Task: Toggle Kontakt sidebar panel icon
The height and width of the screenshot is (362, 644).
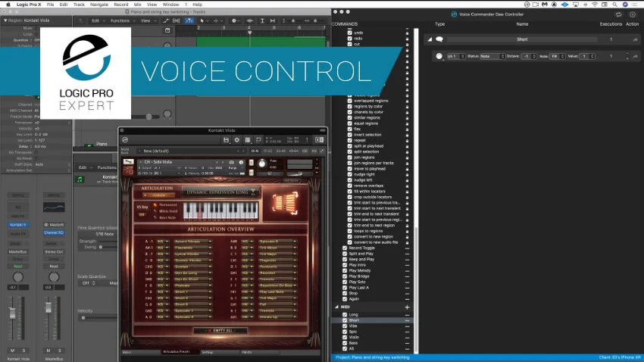Action: point(319,140)
